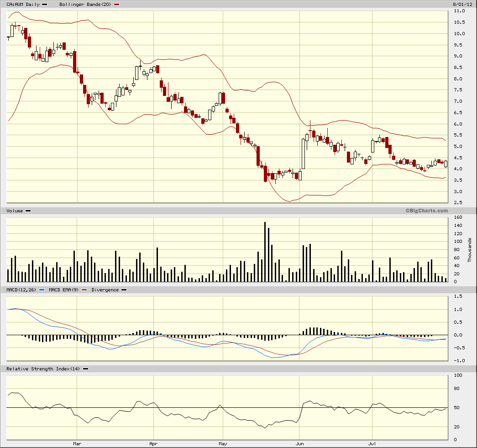Viewport: 477px width, 448px height.
Task: Click the May label on the time axis
Action: coord(223,444)
